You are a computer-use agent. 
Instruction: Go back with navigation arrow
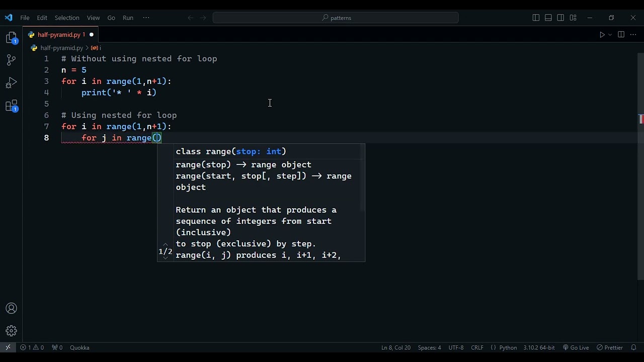[x=190, y=18]
